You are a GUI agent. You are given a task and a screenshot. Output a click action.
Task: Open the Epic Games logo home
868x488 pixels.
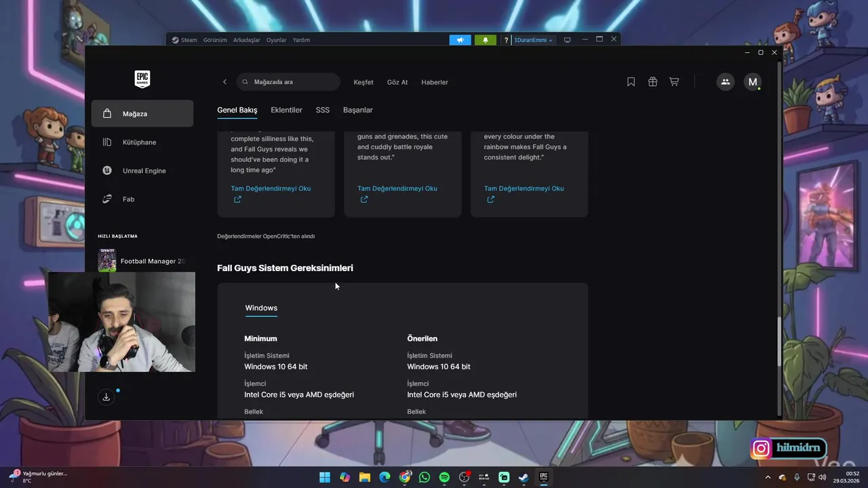(x=142, y=79)
